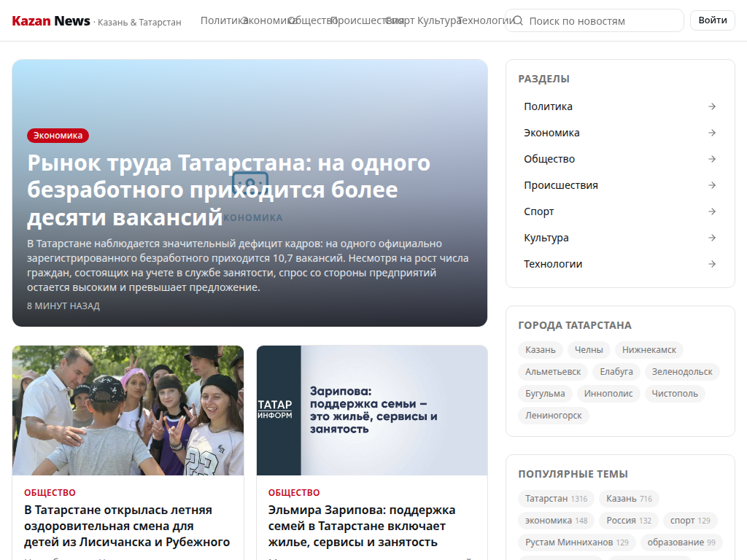Image resolution: width=747 pixels, height=560 pixels.
Task: Select Происшествия in the Разделы sidebar
Action: pos(620,184)
